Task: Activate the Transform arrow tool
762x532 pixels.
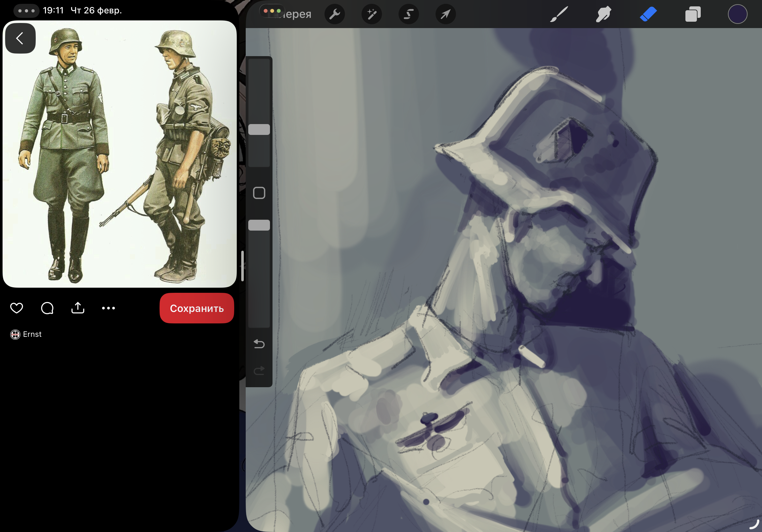Action: pyautogui.click(x=445, y=14)
